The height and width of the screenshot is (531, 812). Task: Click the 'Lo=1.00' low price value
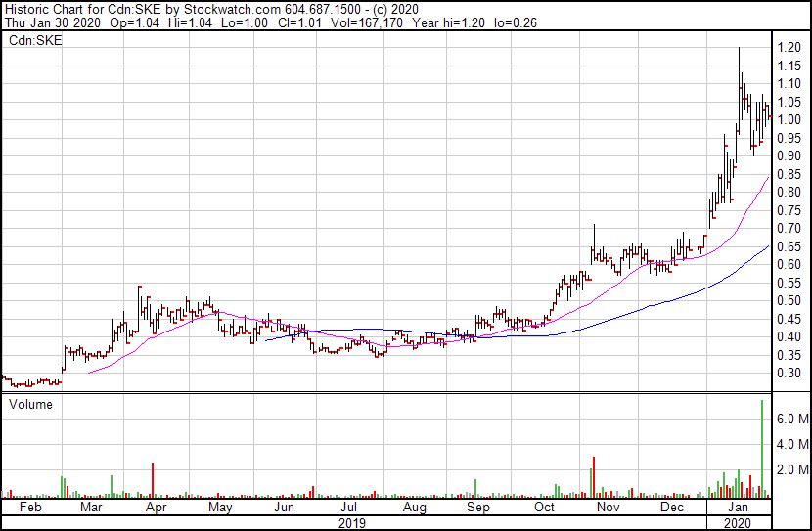(x=245, y=22)
